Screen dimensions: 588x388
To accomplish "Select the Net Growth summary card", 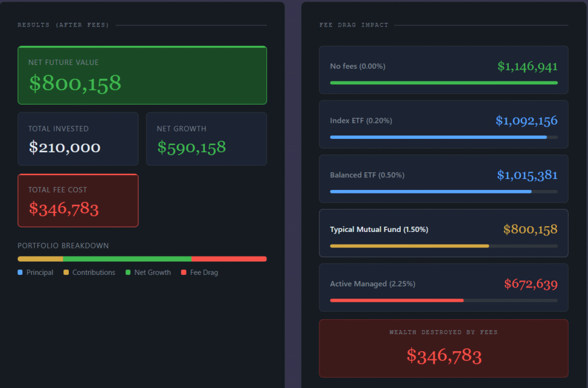I will 206,139.
